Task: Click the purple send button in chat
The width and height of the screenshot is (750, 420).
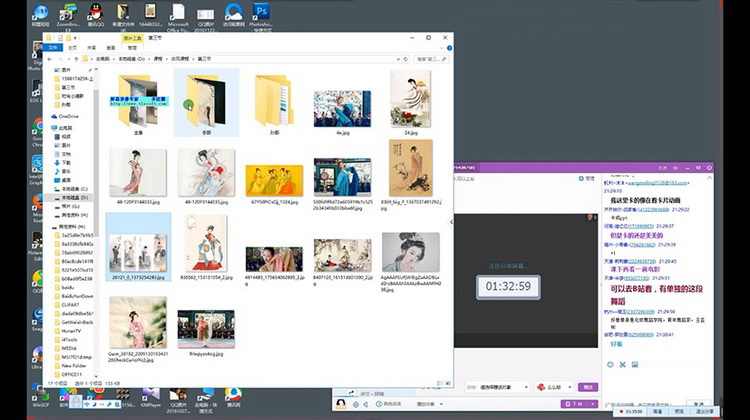Action: [x=588, y=387]
